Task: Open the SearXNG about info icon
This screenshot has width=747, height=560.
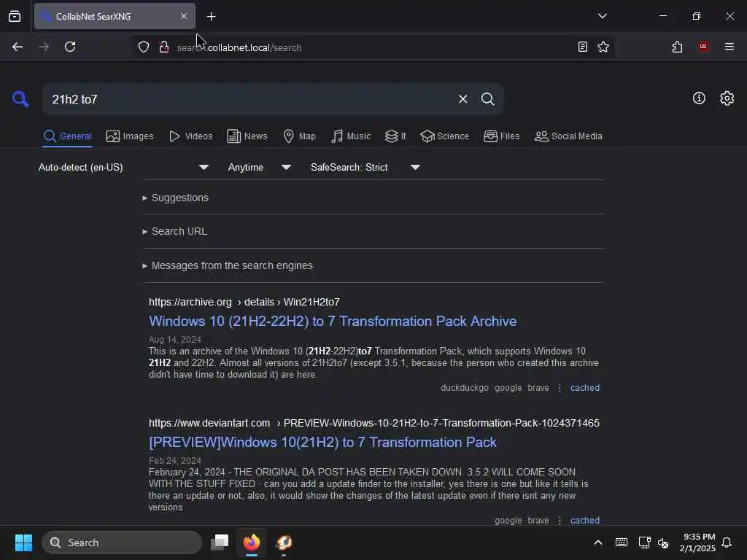Action: [x=699, y=98]
